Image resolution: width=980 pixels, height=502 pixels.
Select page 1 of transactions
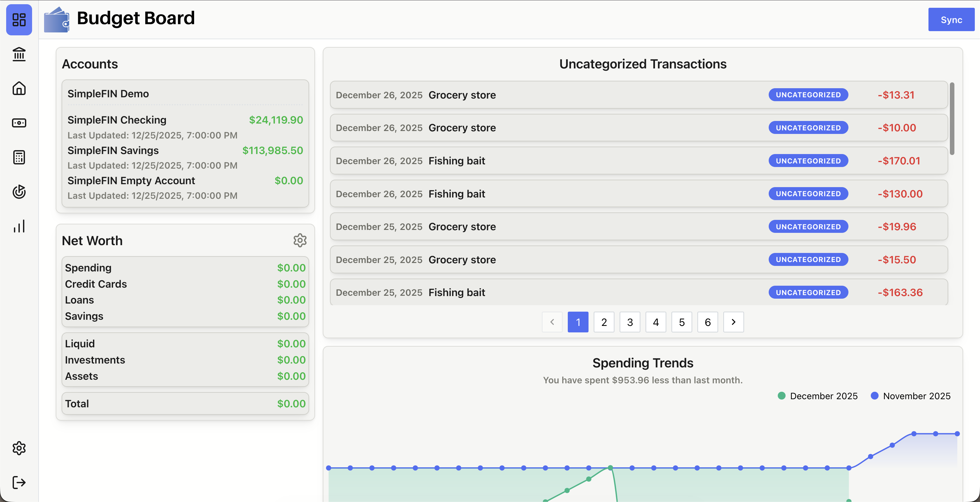click(x=578, y=322)
